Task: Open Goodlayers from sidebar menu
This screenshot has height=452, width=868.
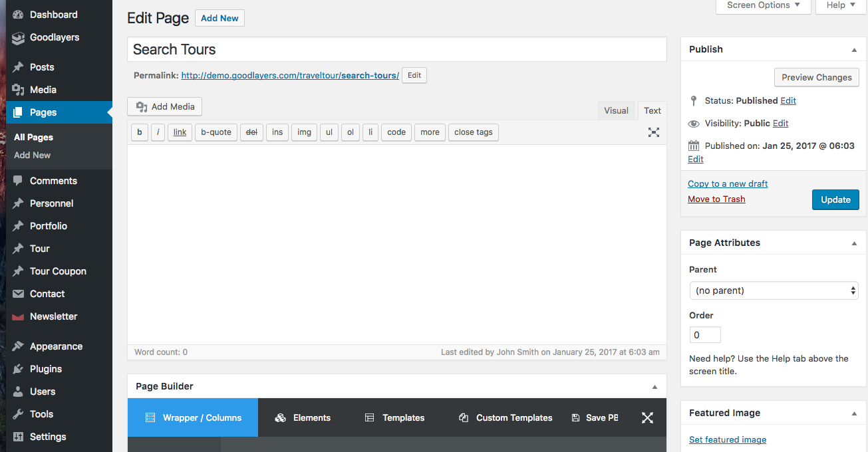Action: pyautogui.click(x=54, y=37)
